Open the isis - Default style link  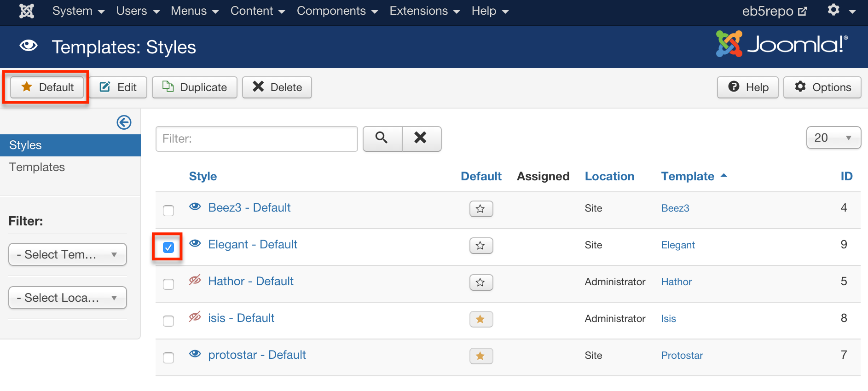point(241,318)
